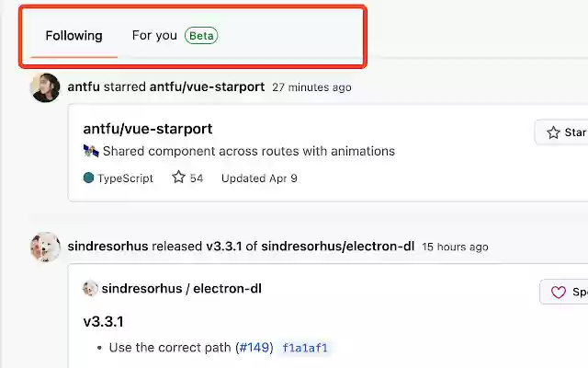Open commit f1a1af1
Screen dimensions: 588x368
[x=304, y=348]
